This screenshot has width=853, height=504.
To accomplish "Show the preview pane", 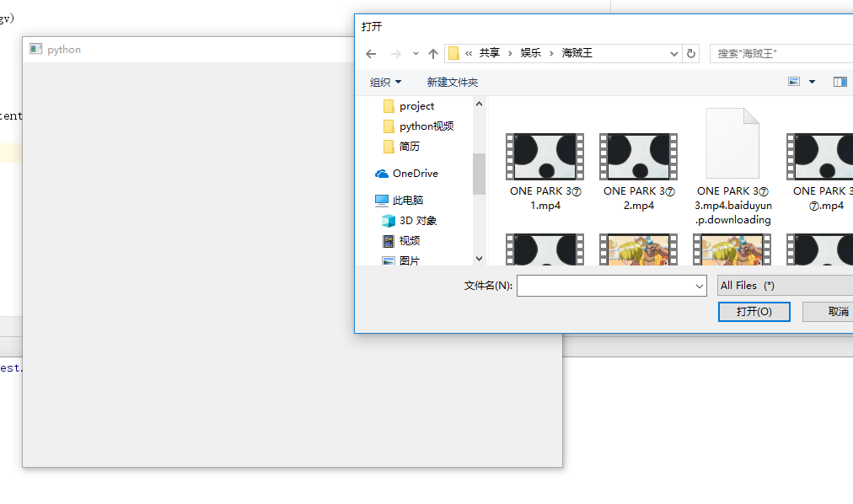I will click(840, 81).
